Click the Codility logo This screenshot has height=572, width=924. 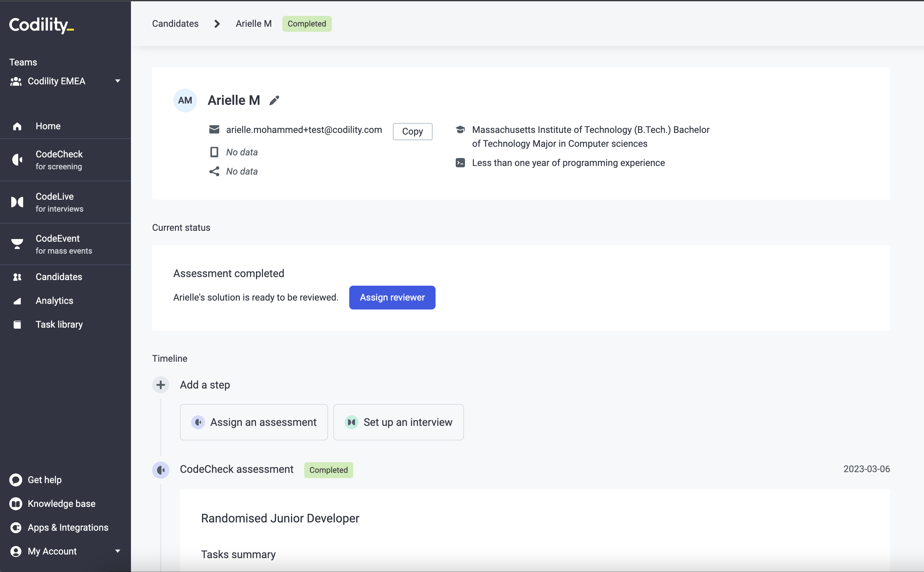point(41,25)
